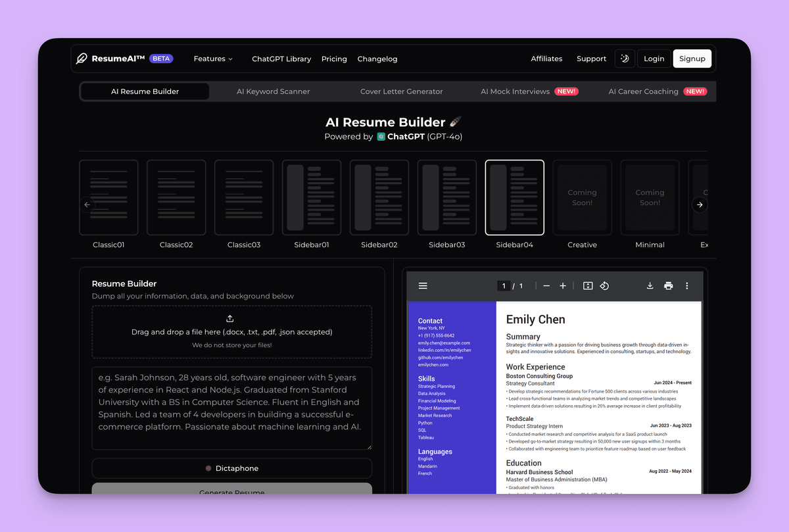The width and height of the screenshot is (789, 532).
Task: Click github.com/emilychen in the resume
Action: (x=441, y=357)
